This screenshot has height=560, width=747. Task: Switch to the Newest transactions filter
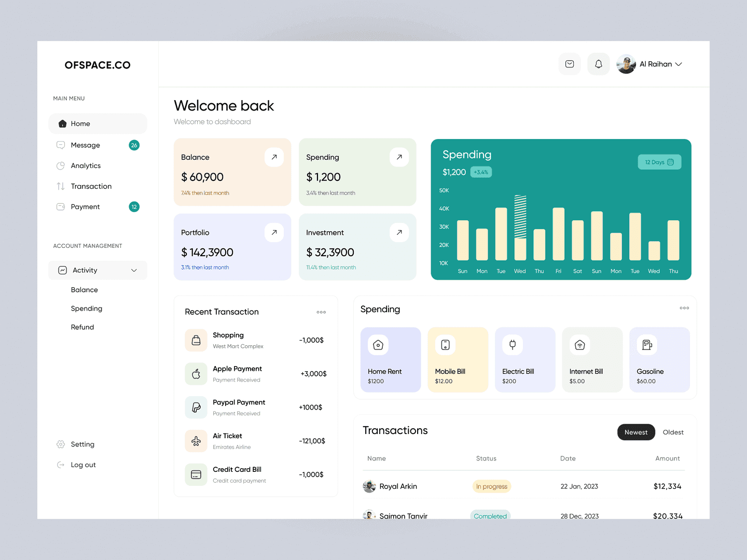[x=636, y=432]
